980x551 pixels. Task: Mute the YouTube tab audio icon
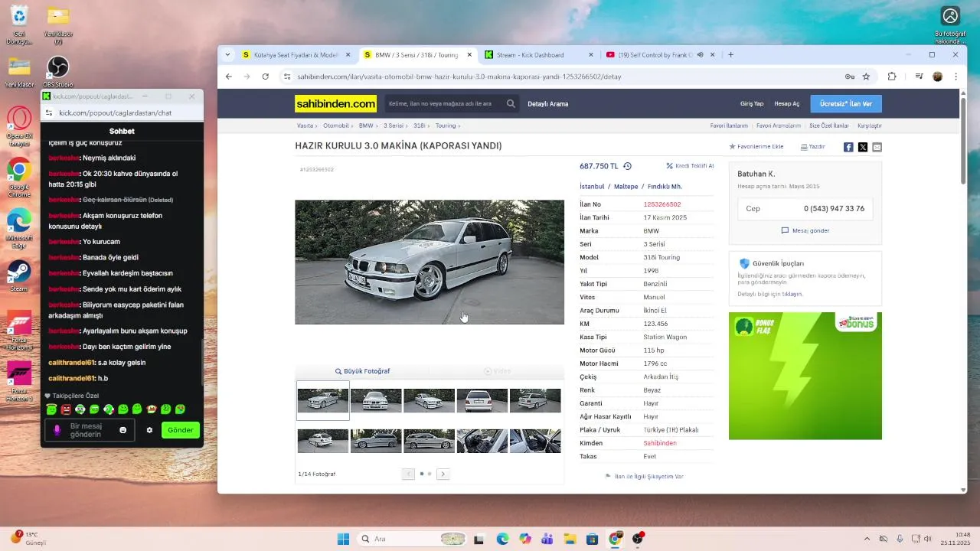pyautogui.click(x=700, y=55)
